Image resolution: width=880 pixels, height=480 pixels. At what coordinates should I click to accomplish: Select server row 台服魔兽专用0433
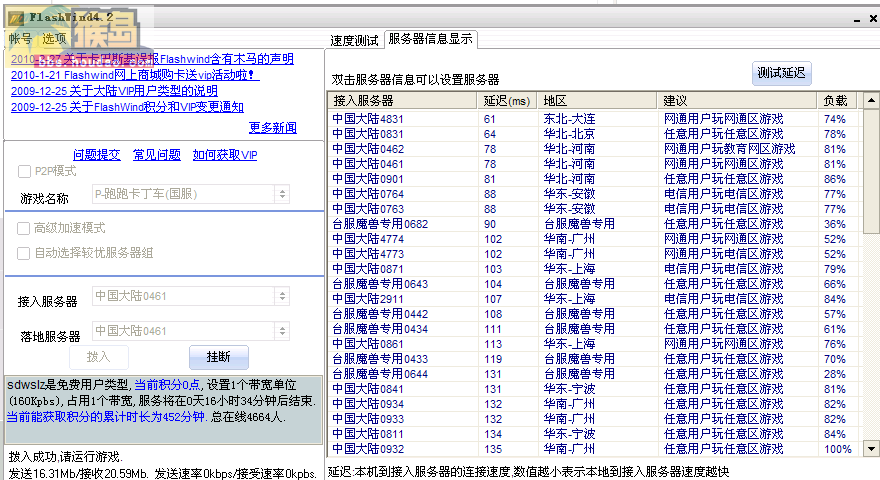pyautogui.click(x=594, y=359)
